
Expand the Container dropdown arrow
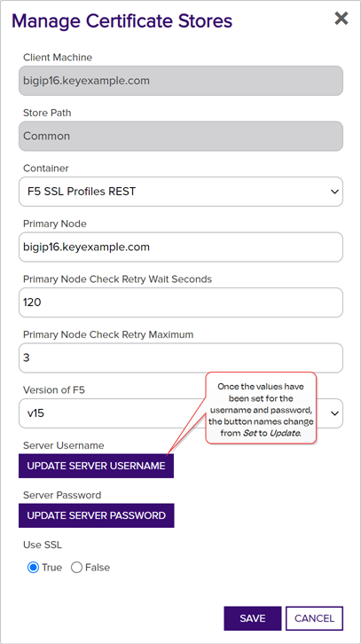[x=334, y=192]
